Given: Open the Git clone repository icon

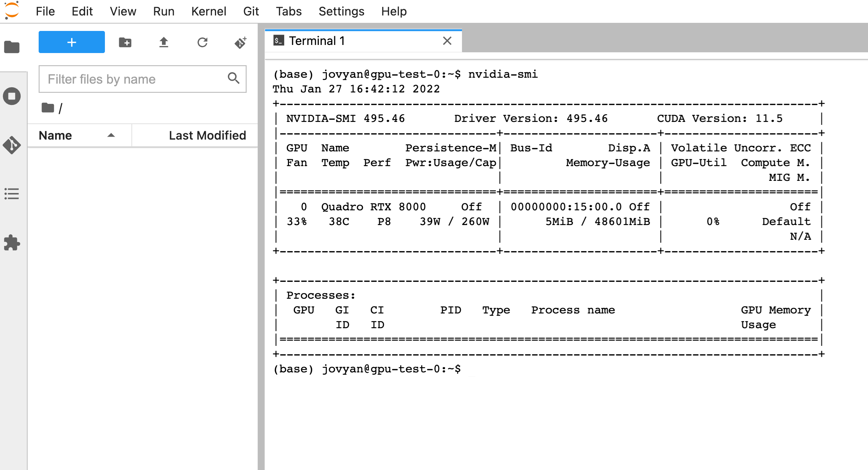Looking at the screenshot, I should point(240,42).
